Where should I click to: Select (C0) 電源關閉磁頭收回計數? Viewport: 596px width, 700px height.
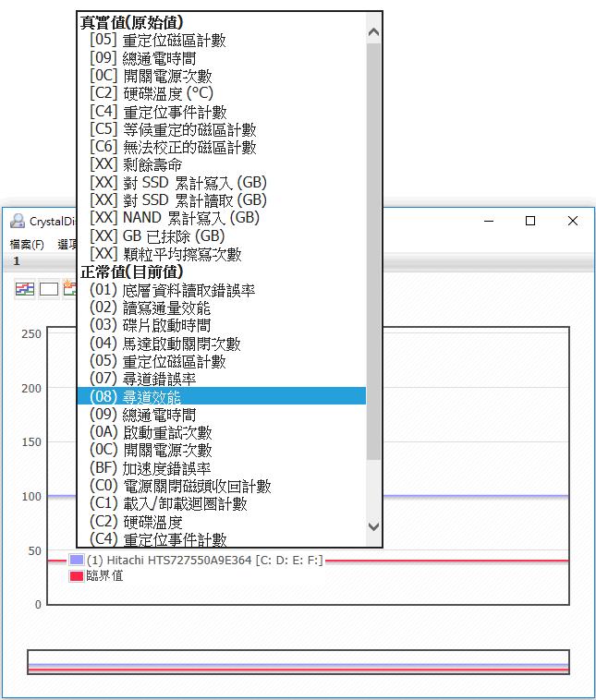222,486
